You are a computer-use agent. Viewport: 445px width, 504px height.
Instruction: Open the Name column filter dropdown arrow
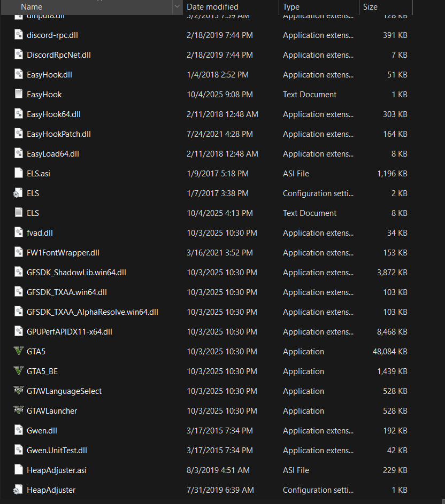click(x=177, y=7)
